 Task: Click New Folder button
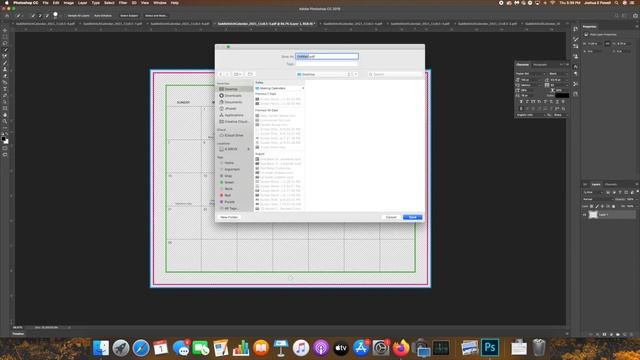[x=229, y=217]
